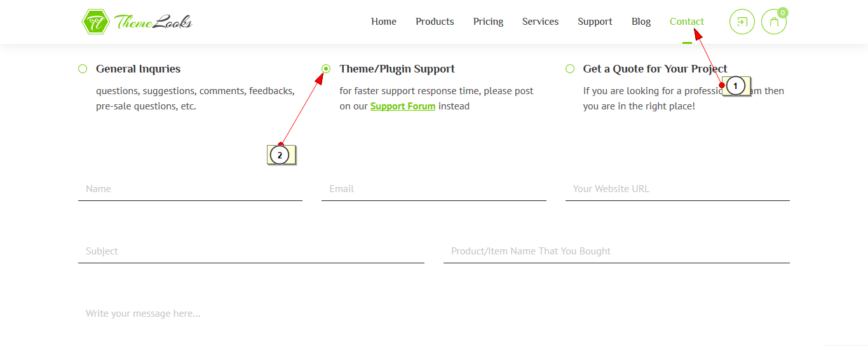The width and height of the screenshot is (868, 346).
Task: Click the Product/Item Name field
Action: pyautogui.click(x=616, y=251)
